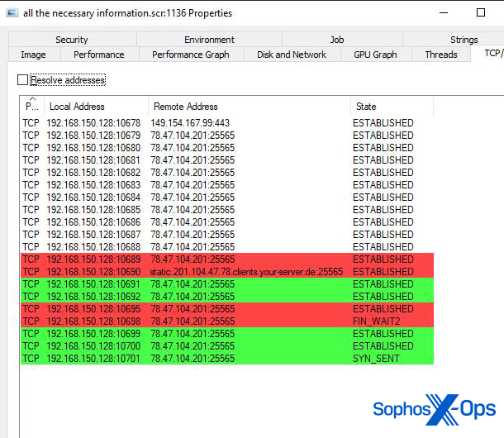The width and height of the screenshot is (504, 438).
Task: Select the FIN_WAIT2 connection row
Action: pyautogui.click(x=227, y=321)
